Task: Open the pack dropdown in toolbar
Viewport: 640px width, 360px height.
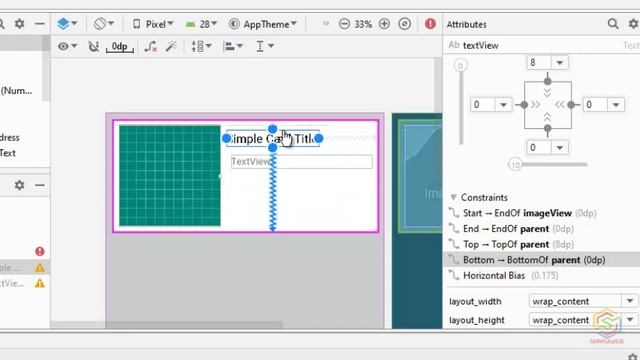Action: click(202, 46)
